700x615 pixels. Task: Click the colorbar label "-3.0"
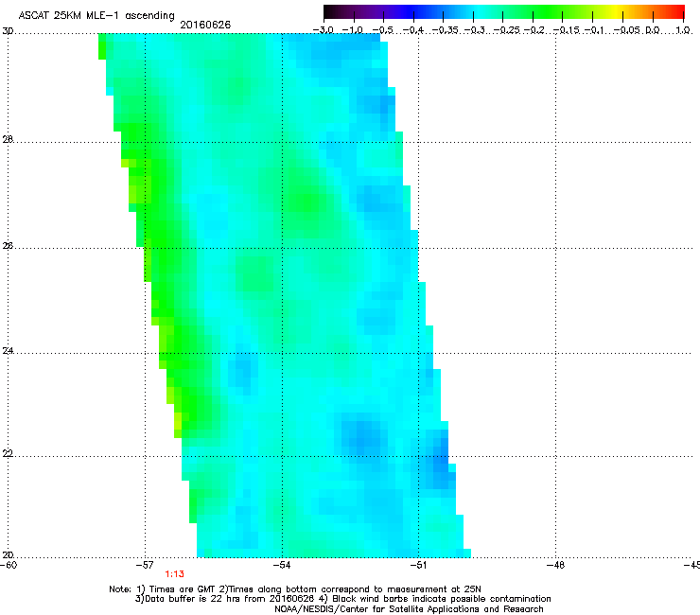pos(324,30)
